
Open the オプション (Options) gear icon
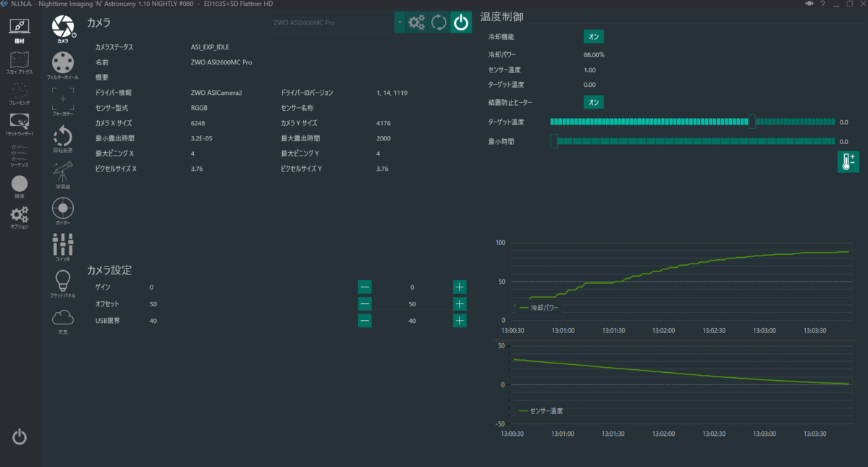click(20, 218)
